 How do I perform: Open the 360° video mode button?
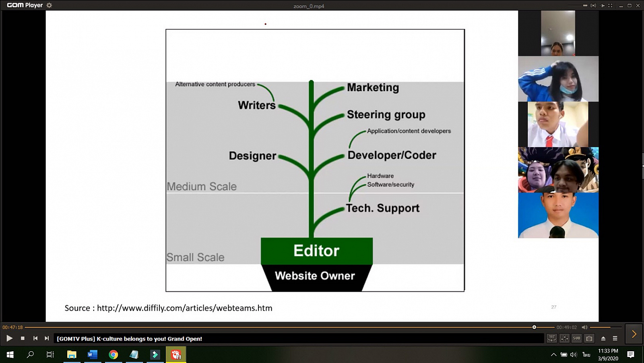(551, 338)
